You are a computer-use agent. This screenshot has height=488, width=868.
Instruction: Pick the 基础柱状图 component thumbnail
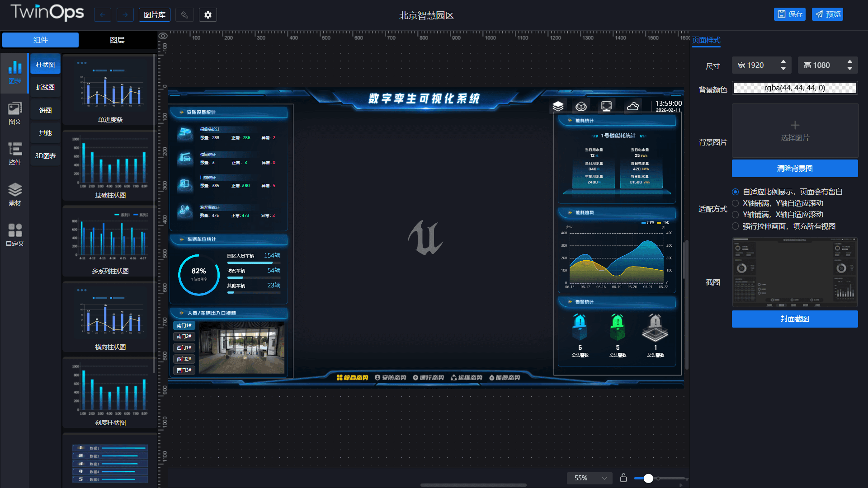pos(110,165)
